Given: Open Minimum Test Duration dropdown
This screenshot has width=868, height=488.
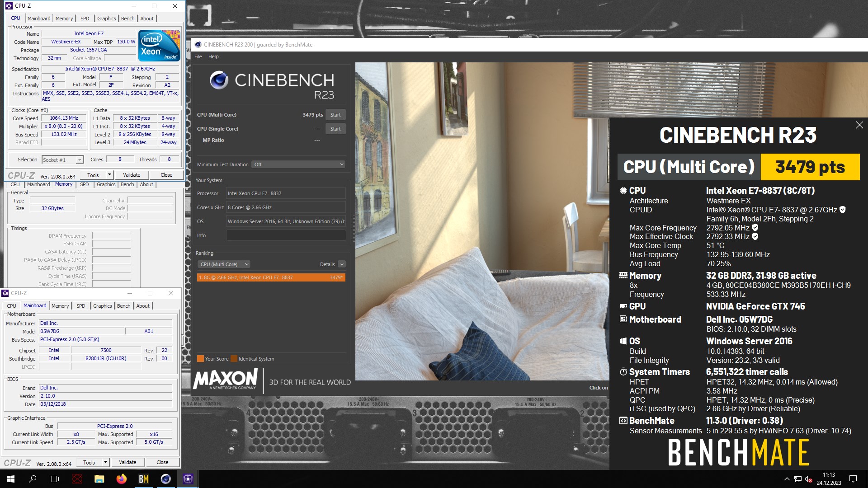Looking at the screenshot, I should pos(299,164).
